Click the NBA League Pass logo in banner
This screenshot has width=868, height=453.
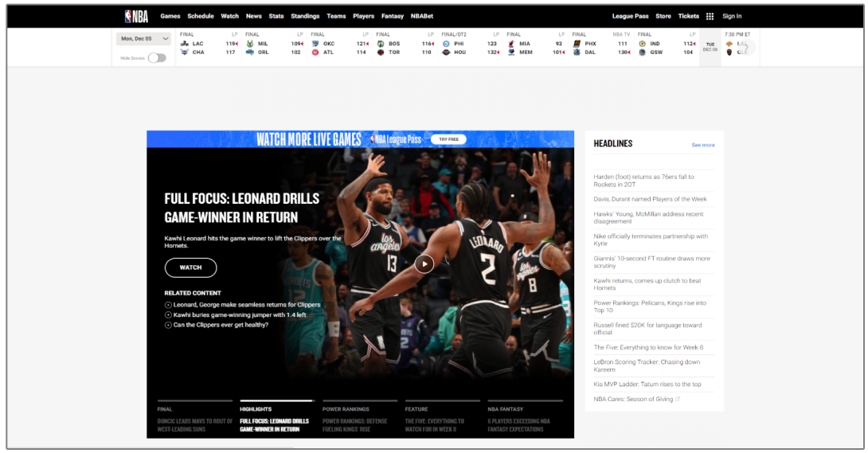(x=395, y=139)
